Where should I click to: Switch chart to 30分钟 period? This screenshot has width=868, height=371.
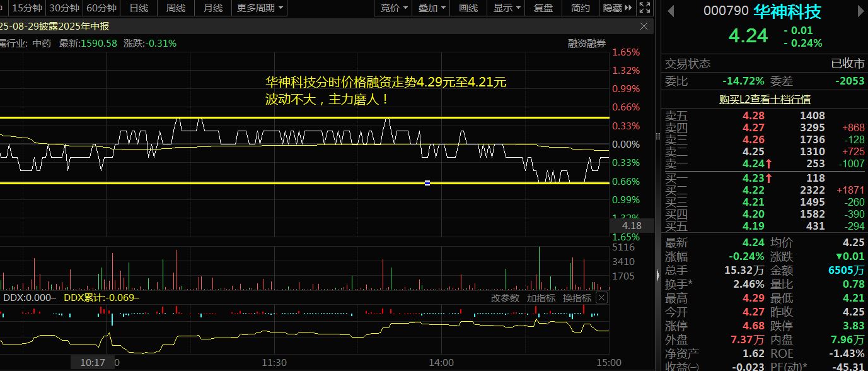coord(64,8)
